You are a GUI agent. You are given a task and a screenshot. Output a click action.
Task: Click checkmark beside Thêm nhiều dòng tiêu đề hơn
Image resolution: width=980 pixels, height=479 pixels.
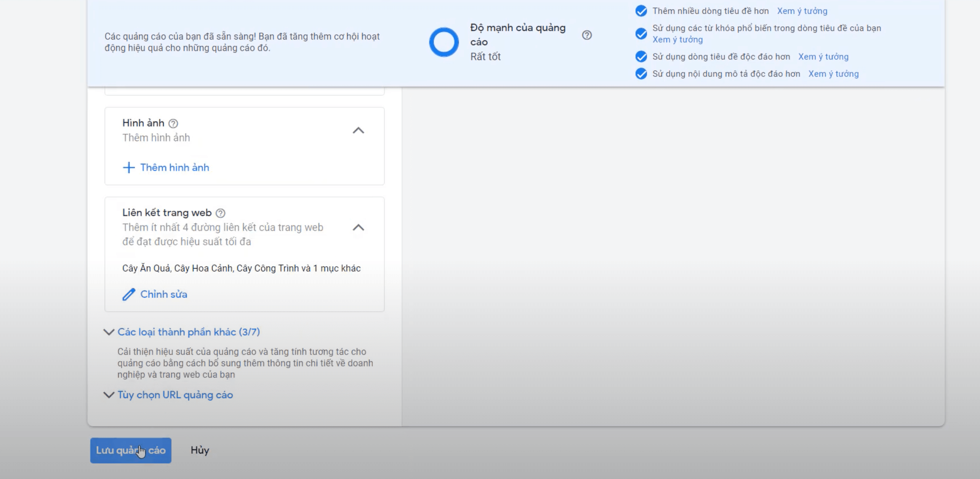click(x=641, y=11)
